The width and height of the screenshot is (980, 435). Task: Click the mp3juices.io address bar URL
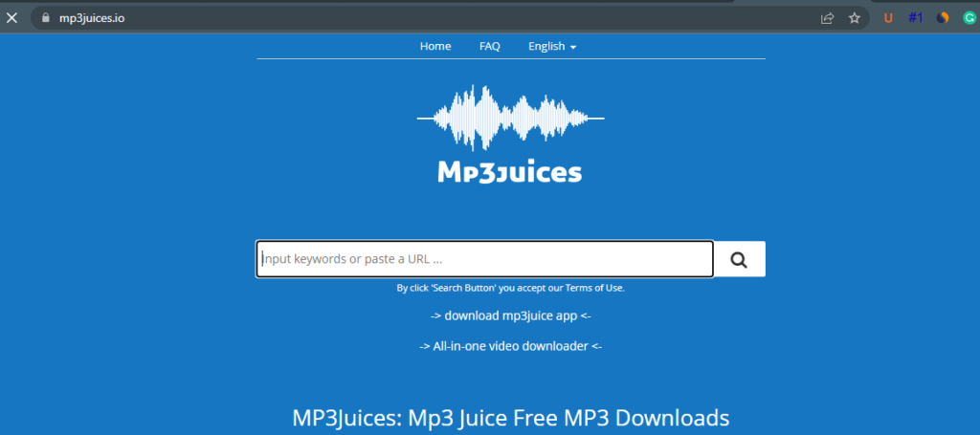tap(92, 18)
